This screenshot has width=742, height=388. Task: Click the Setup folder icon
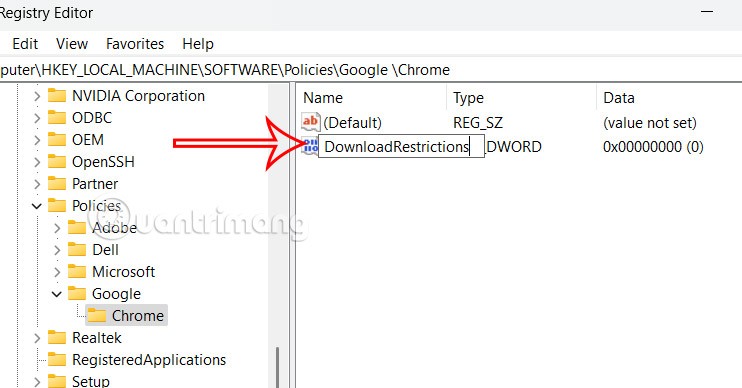[57, 381]
